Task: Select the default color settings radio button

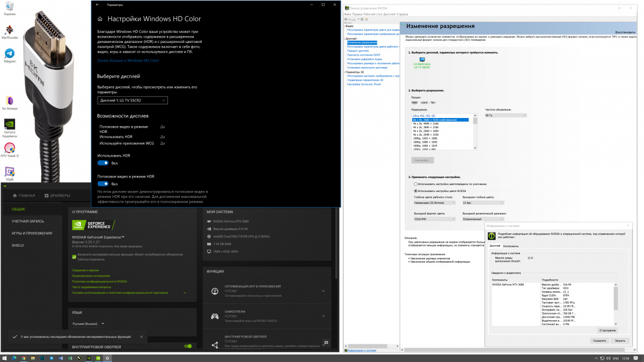Action: click(x=415, y=184)
